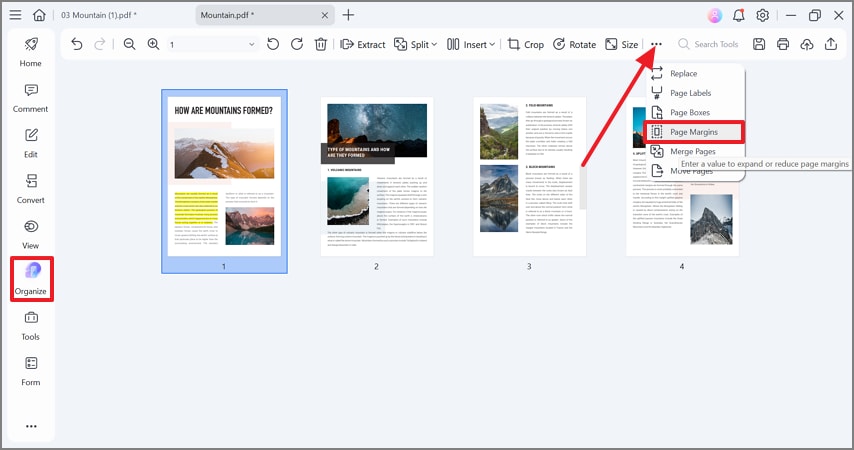Upload document to cloud
Image resolution: width=854 pixels, height=450 pixels.
(807, 44)
